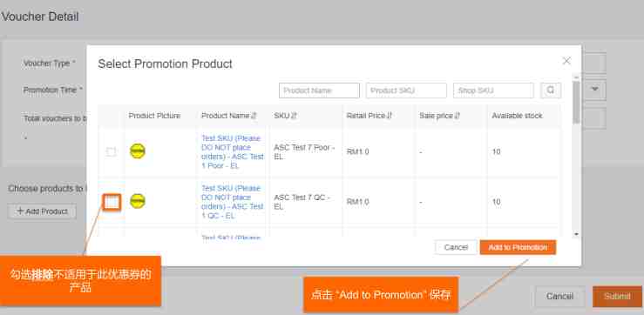The image size is (644, 315).
Task: Open the dropdown arrow behind the dialog
Action: pos(595,89)
